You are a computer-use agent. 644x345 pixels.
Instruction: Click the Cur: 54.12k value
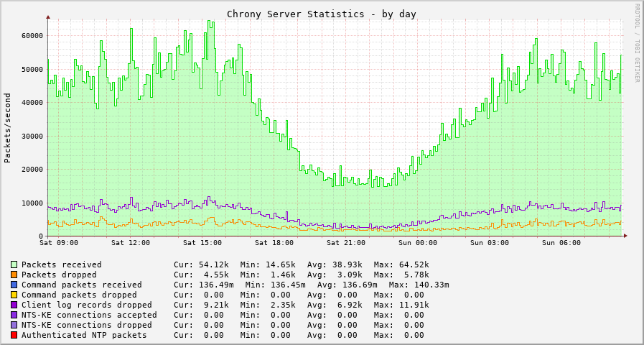(201, 264)
